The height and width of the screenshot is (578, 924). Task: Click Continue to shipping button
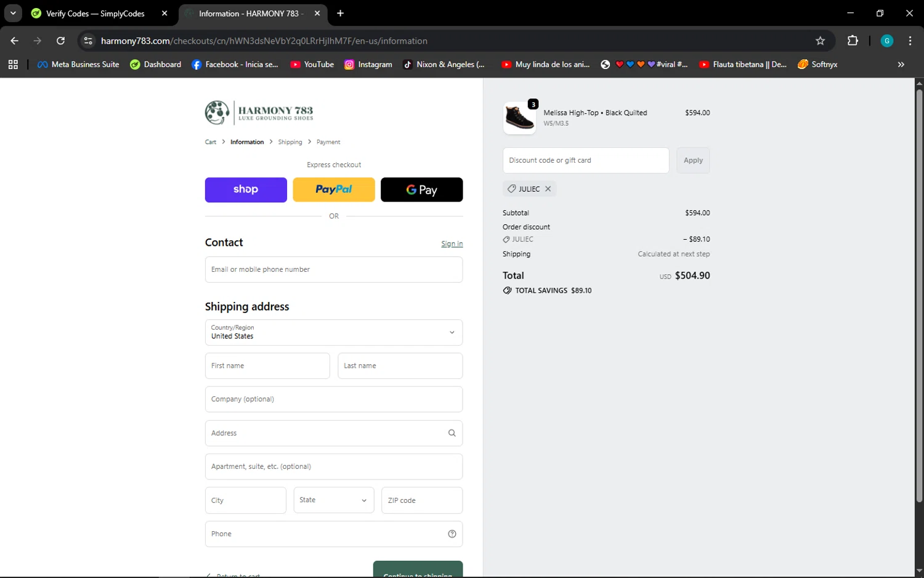point(418,569)
